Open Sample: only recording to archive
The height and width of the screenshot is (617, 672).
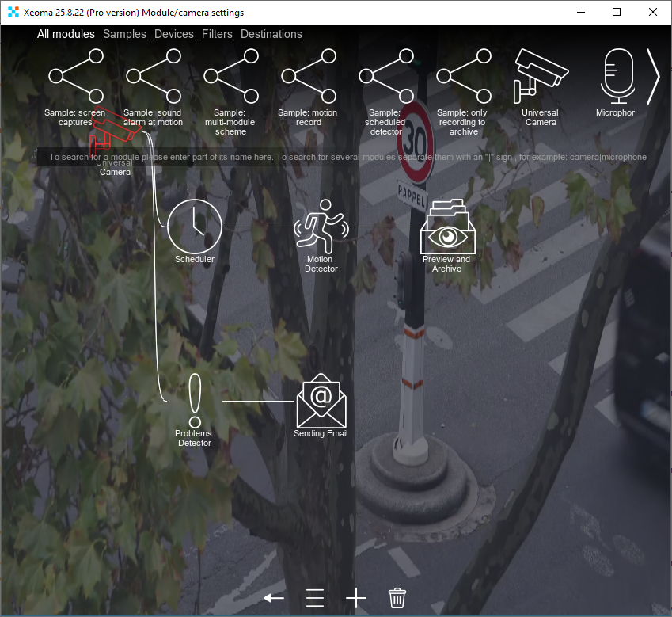pyautogui.click(x=463, y=75)
